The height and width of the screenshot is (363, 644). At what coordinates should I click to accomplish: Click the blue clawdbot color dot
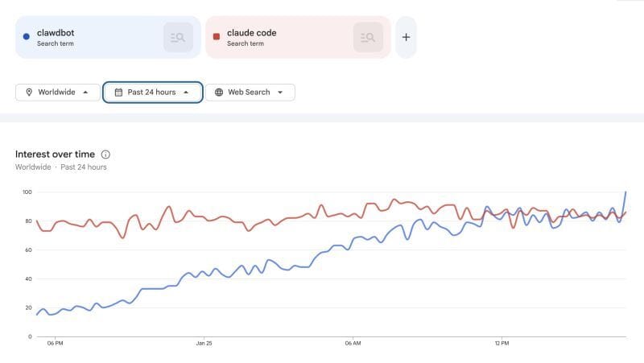(x=27, y=36)
